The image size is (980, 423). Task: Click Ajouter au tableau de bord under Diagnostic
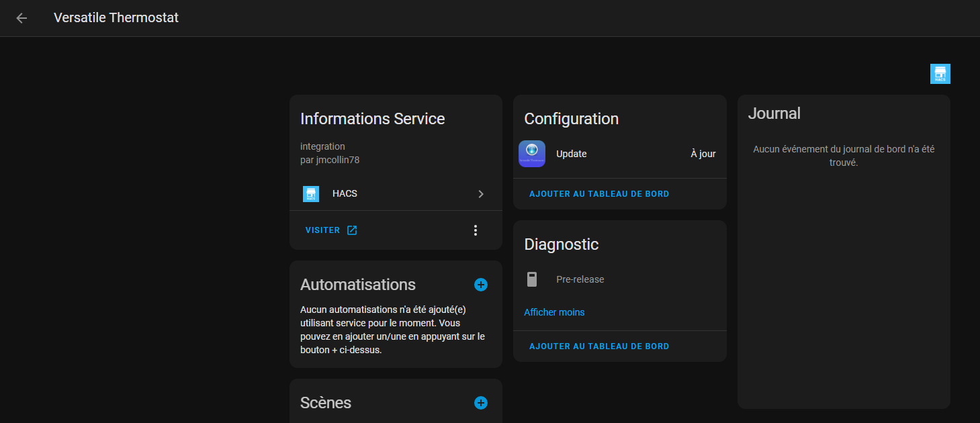tap(599, 346)
